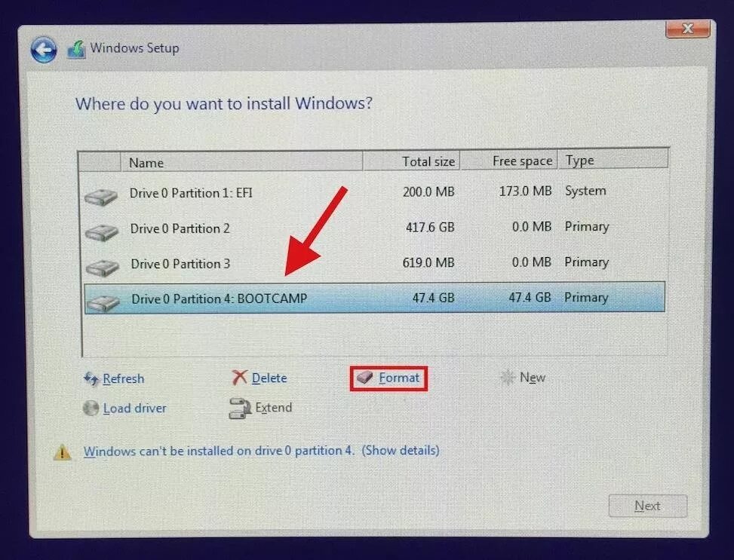The width and height of the screenshot is (734, 560).
Task: Select Drive 0 Partition 4: BOOTCAMP row
Action: click(374, 297)
